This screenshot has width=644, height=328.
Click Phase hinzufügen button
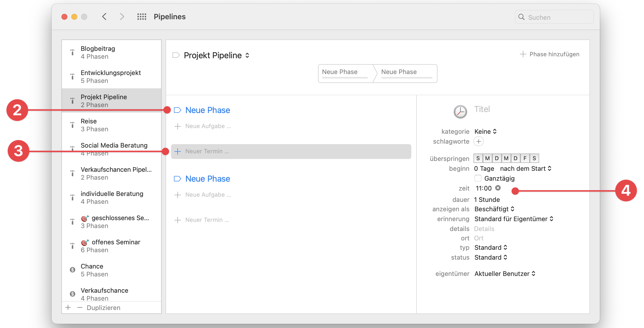(x=549, y=54)
